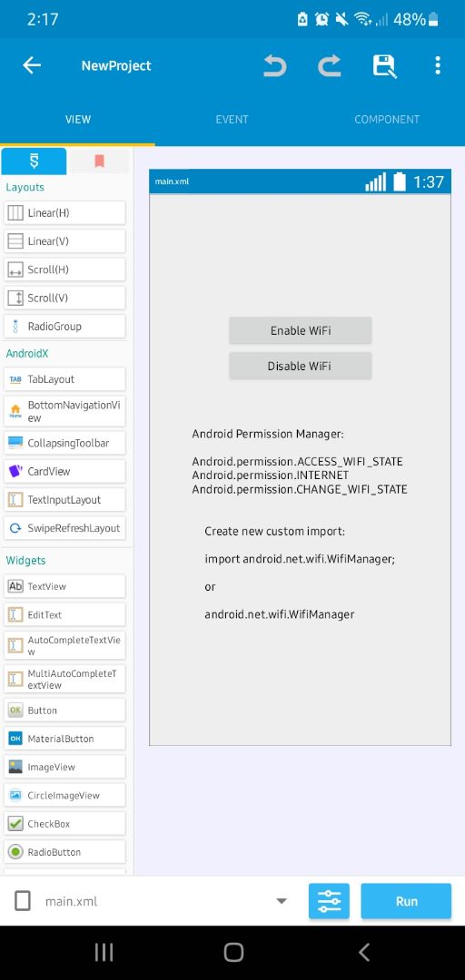This screenshot has width=465, height=980.
Task: Choose the RadioGroup layout
Action: 64,327
